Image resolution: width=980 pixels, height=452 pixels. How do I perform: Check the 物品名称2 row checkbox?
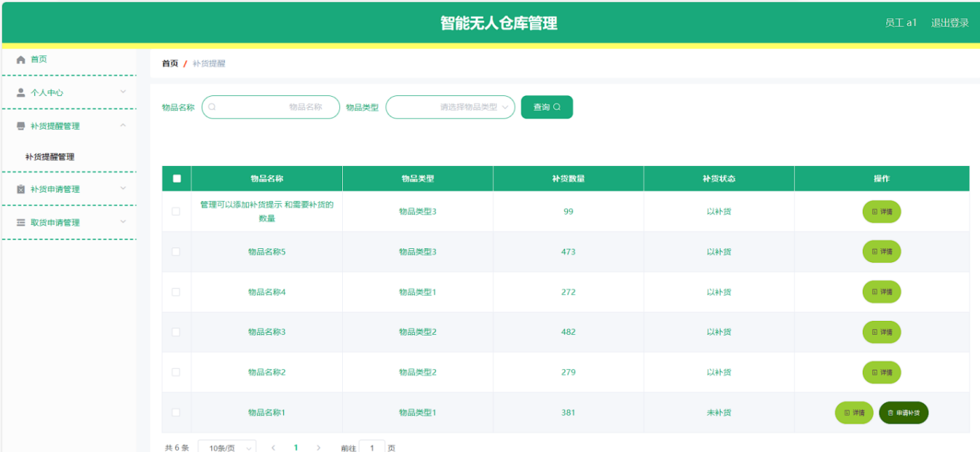pos(175,372)
